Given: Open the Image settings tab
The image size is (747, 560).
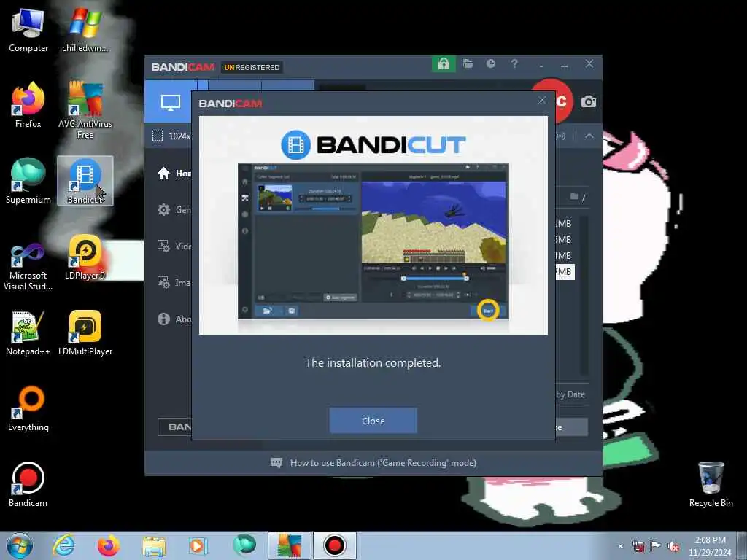Looking at the screenshot, I should coord(174,282).
